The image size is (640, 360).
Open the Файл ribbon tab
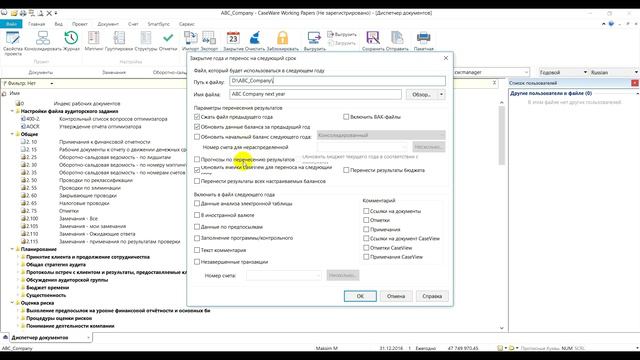point(11,24)
